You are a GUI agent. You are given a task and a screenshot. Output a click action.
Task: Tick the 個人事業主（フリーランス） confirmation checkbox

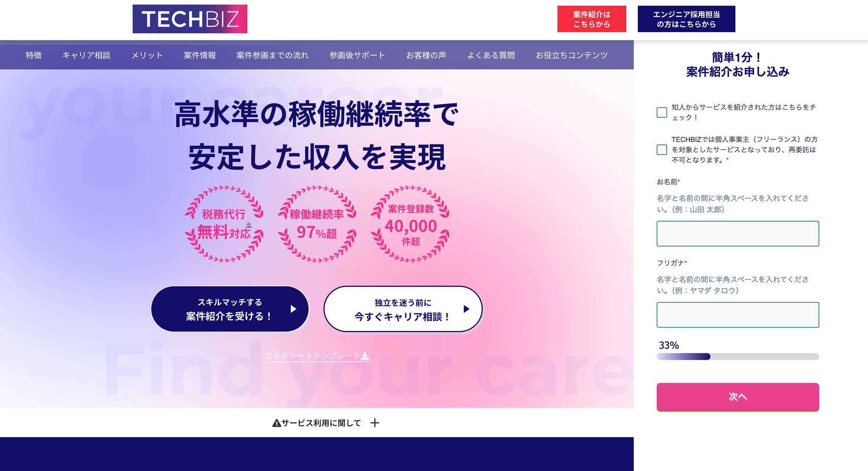point(662,150)
